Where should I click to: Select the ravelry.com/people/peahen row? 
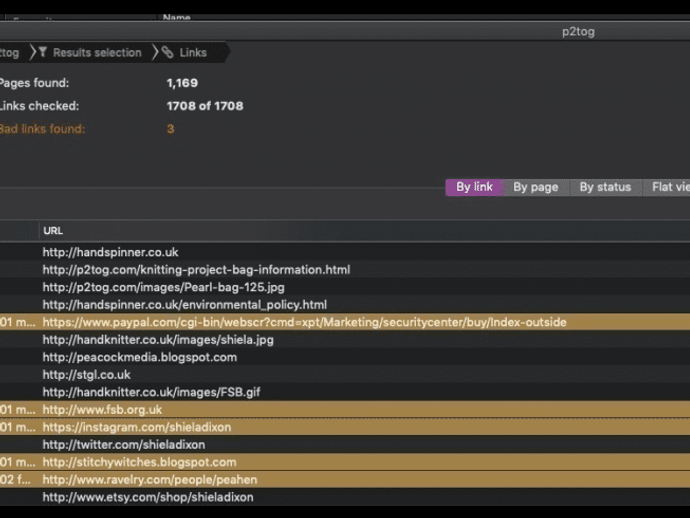345,480
